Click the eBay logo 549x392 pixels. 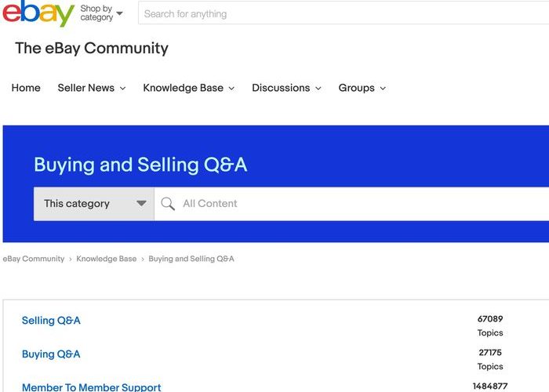(38, 13)
